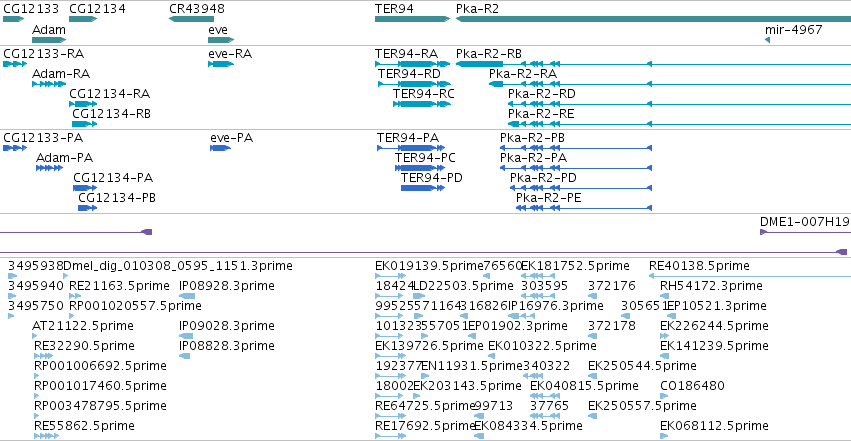Click protein Pka-R2-PA
The height and width of the screenshot is (441, 851).
click(534, 158)
